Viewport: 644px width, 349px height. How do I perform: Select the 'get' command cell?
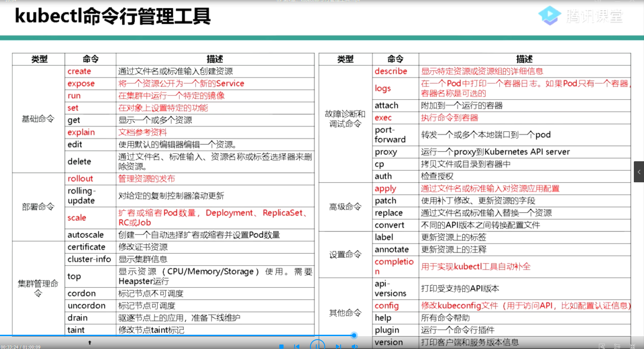pos(90,120)
